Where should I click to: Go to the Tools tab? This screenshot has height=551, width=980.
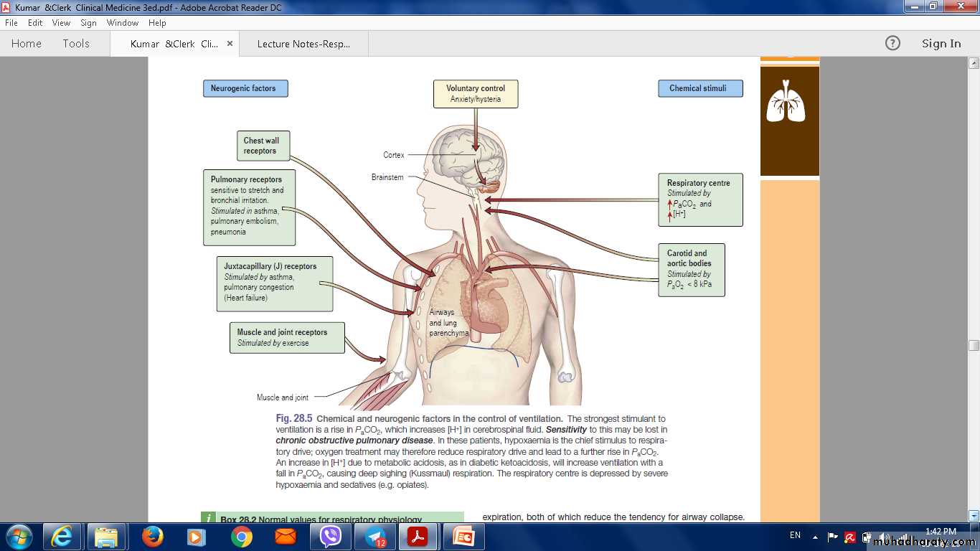point(76,44)
